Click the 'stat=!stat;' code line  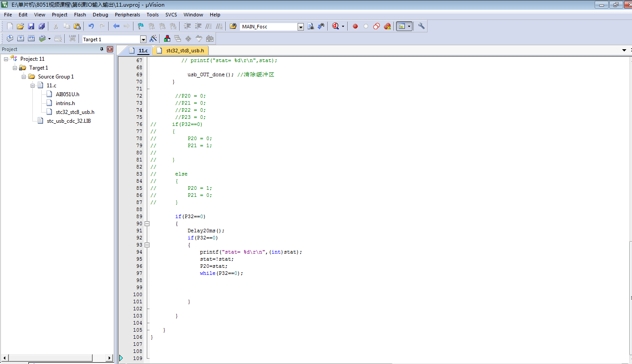217,259
